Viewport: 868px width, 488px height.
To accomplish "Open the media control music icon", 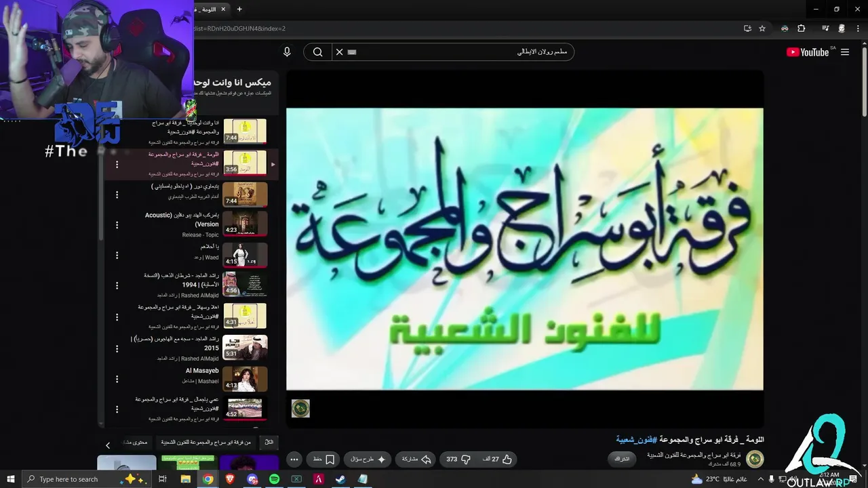I will coord(825,28).
